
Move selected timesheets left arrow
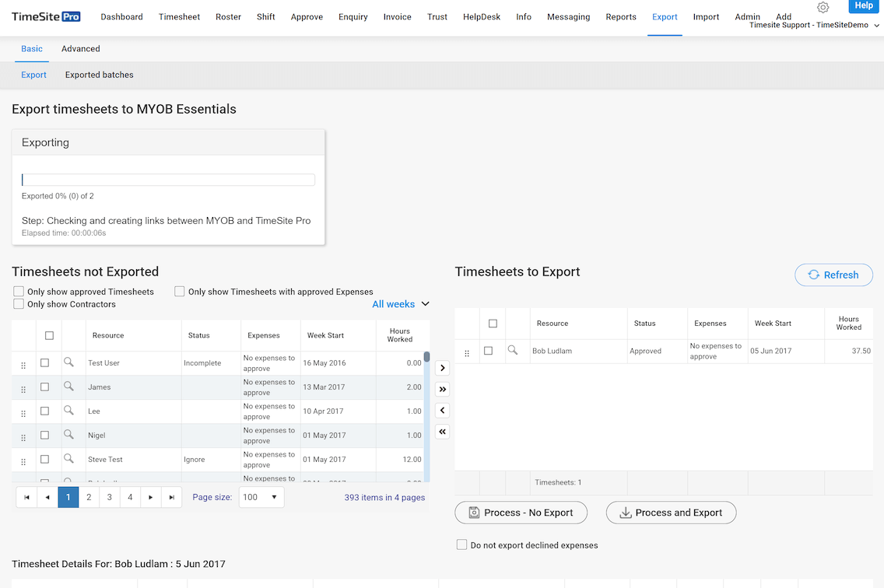pos(443,411)
